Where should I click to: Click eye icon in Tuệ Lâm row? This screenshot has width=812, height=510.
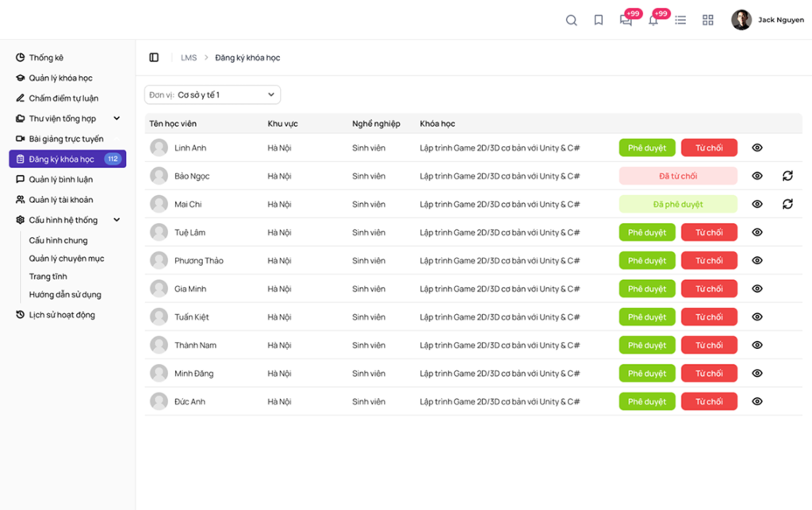tap(757, 232)
